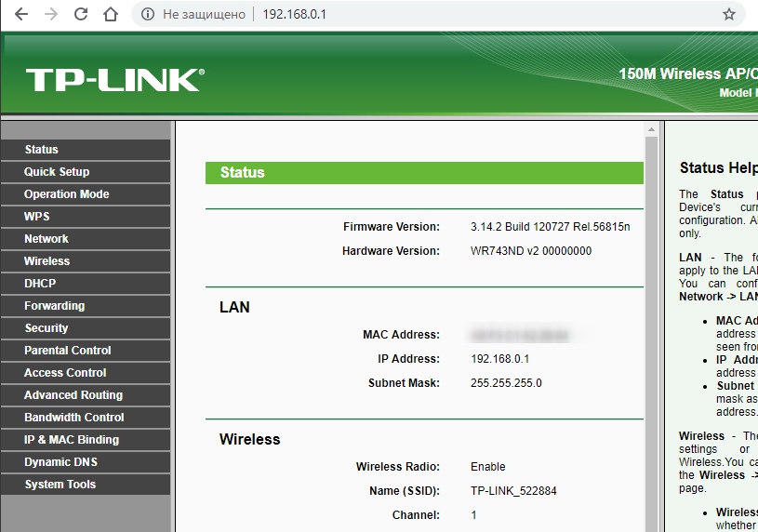
Task: Expand the Network menu
Action: click(x=85, y=239)
